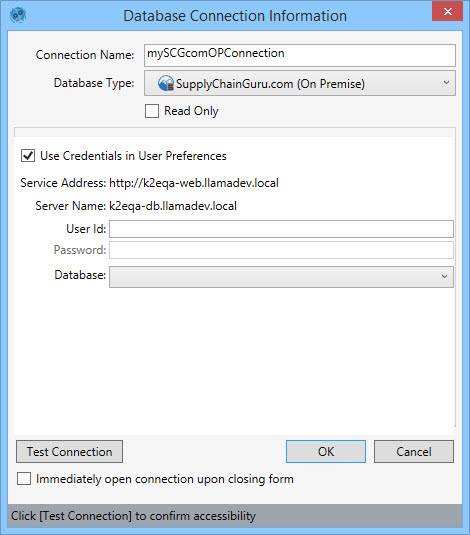Screen dimensions: 470x535
Task: Click the Cancel button
Action: (x=414, y=451)
